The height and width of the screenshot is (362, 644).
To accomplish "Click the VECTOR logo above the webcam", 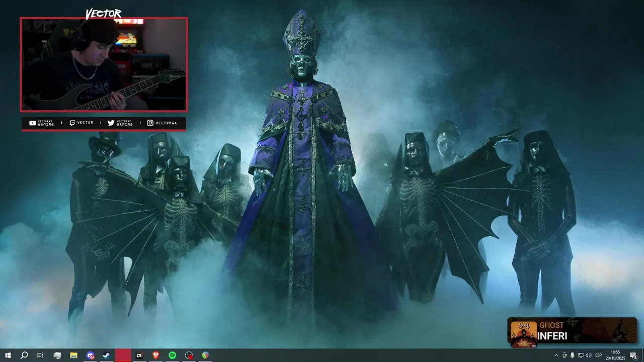I will 104,14.
